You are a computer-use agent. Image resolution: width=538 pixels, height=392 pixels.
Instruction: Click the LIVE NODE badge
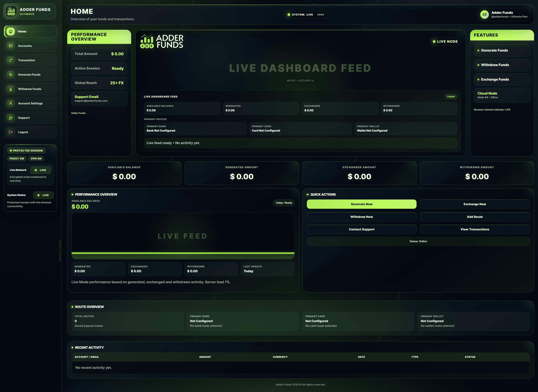tap(445, 42)
